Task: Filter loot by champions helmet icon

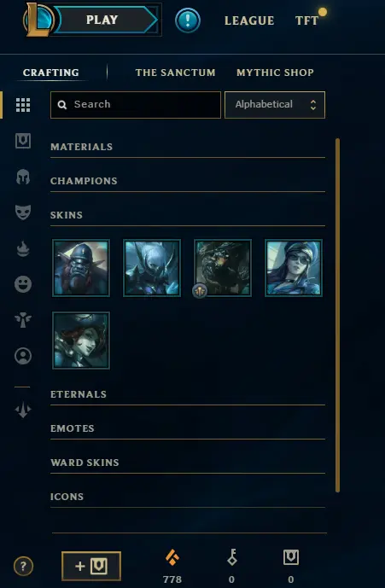Action: click(23, 177)
